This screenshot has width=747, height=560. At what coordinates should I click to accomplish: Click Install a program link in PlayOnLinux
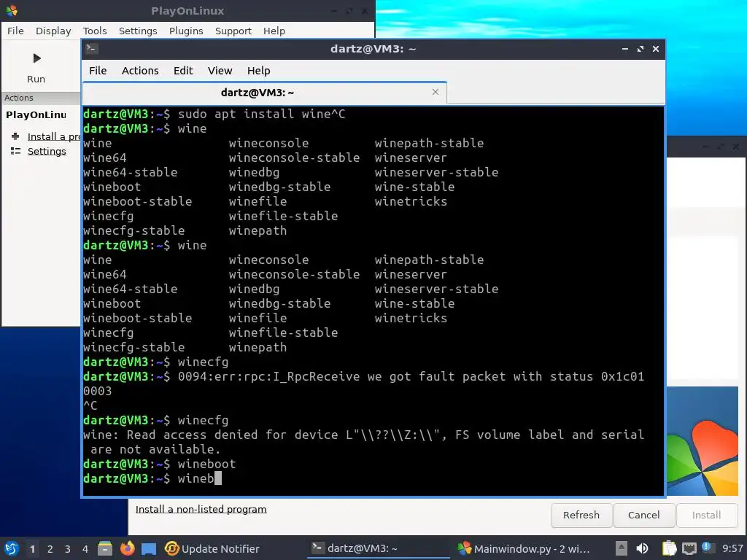pyautogui.click(x=54, y=136)
